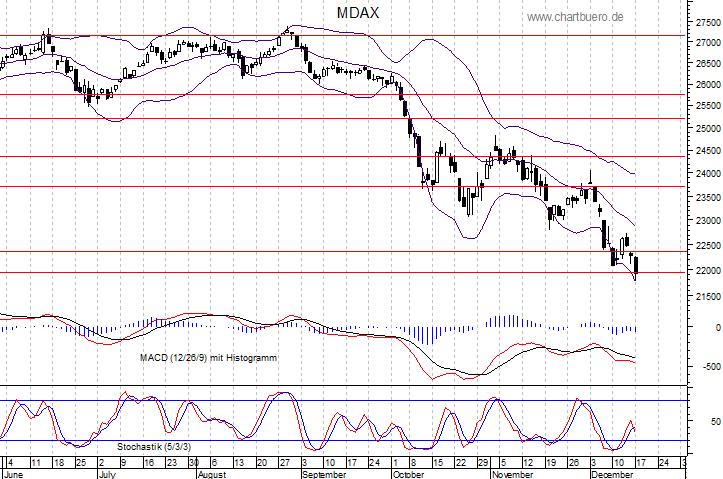Screen dimensions: 723x479
Task: Click the 50 label on the Stochastik axis
Action: tap(714, 422)
